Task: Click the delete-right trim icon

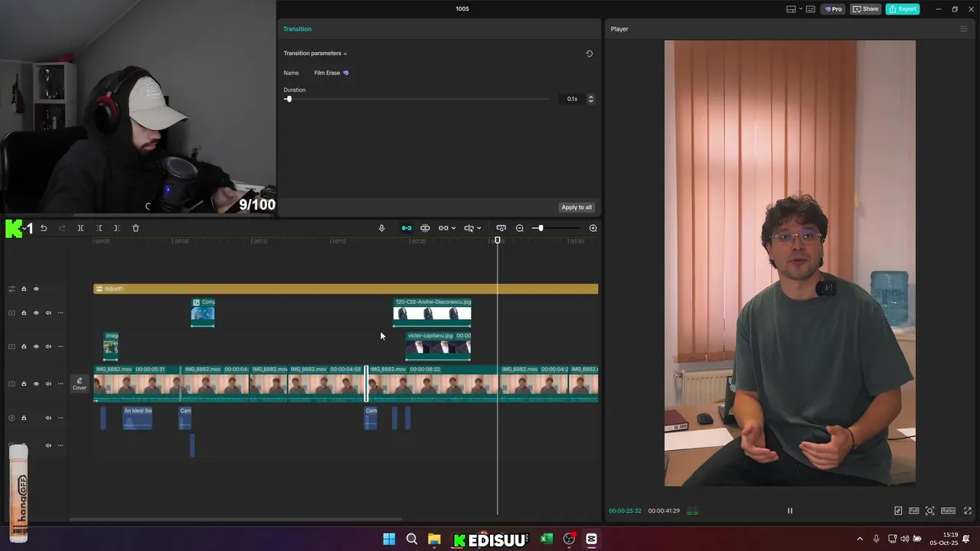Action: [117, 228]
